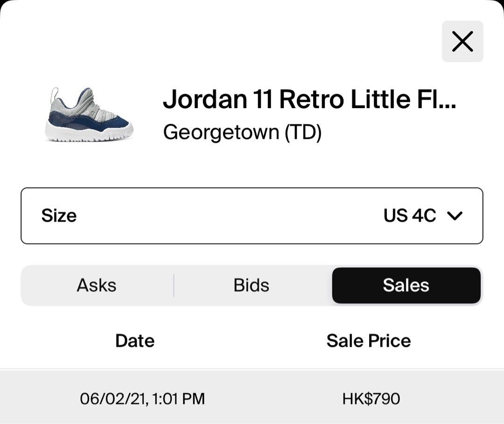Click the HK$790 sale price value
504x424 pixels.
pos(371,399)
